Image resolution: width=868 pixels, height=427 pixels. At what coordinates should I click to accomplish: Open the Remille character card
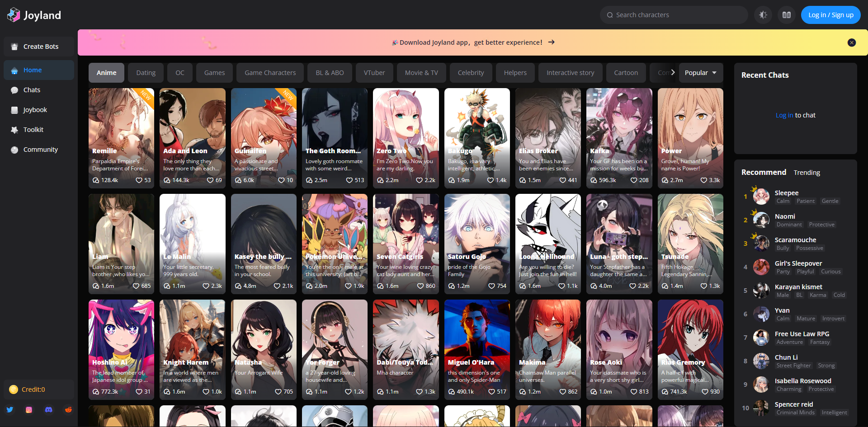tap(121, 138)
